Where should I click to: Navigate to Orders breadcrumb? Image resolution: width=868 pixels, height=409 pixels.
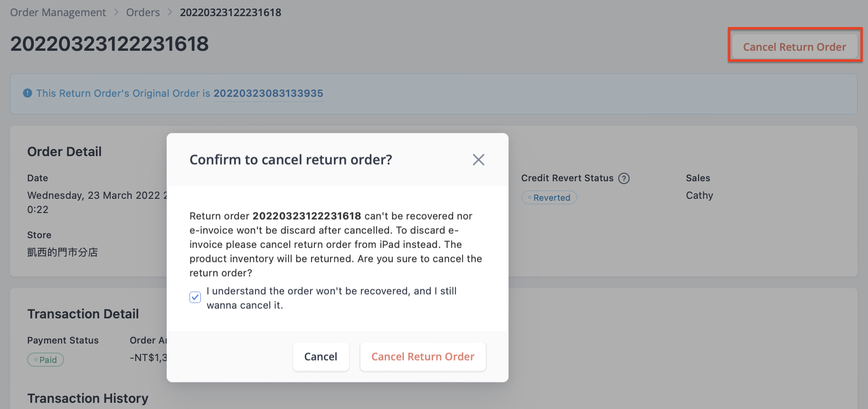pyautogui.click(x=143, y=12)
